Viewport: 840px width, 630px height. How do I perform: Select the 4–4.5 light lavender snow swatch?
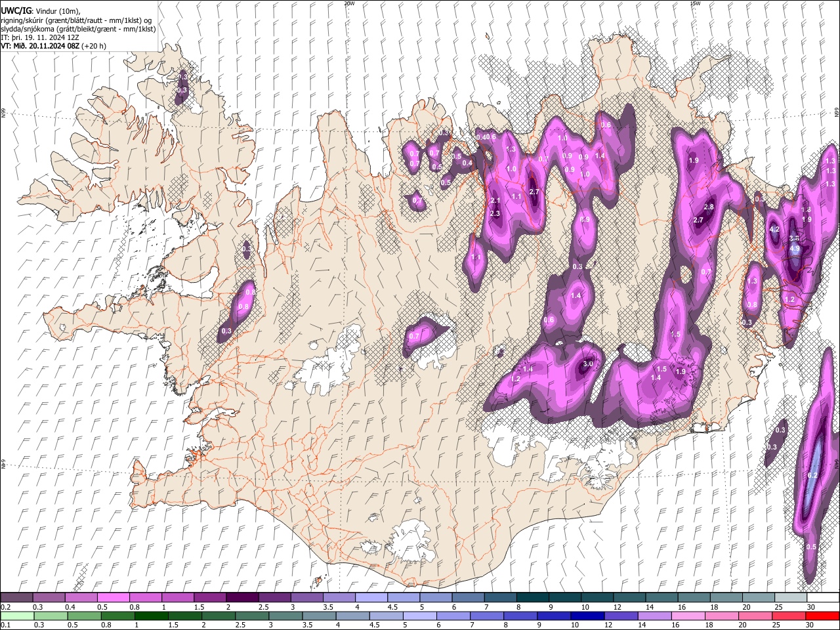tap(370, 598)
